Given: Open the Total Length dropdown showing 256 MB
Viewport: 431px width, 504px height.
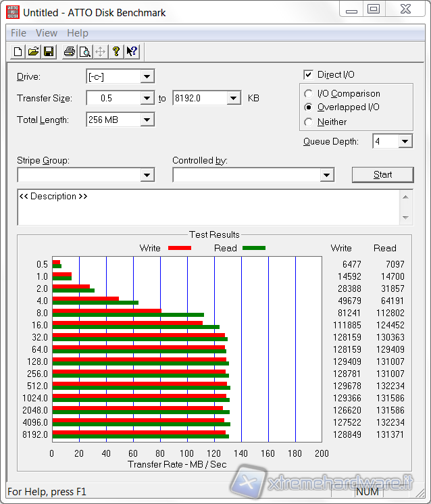Looking at the screenshot, I should click(x=147, y=120).
